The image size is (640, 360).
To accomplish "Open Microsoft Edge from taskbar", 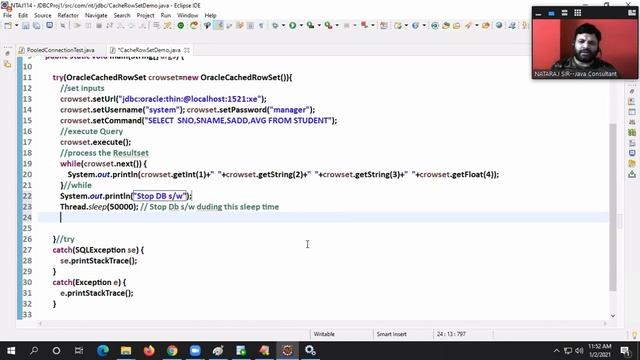I will pos(103,351).
